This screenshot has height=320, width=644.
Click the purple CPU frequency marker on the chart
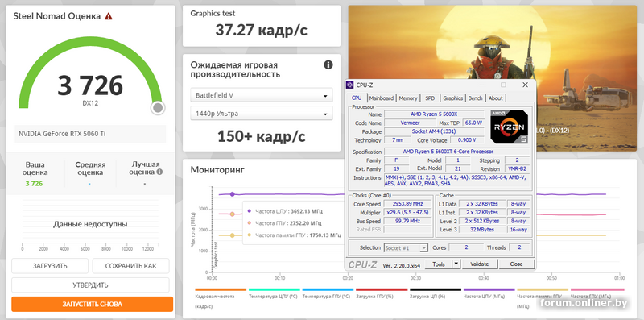[x=233, y=194]
